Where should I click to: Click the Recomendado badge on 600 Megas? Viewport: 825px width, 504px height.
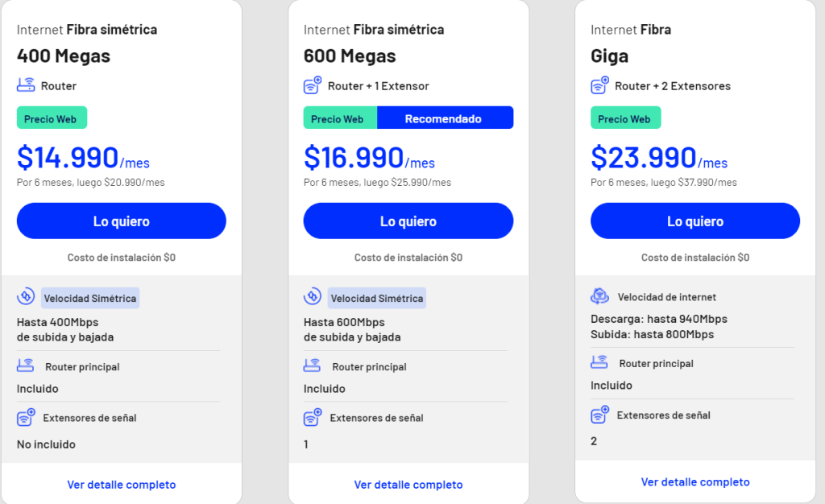tap(443, 118)
